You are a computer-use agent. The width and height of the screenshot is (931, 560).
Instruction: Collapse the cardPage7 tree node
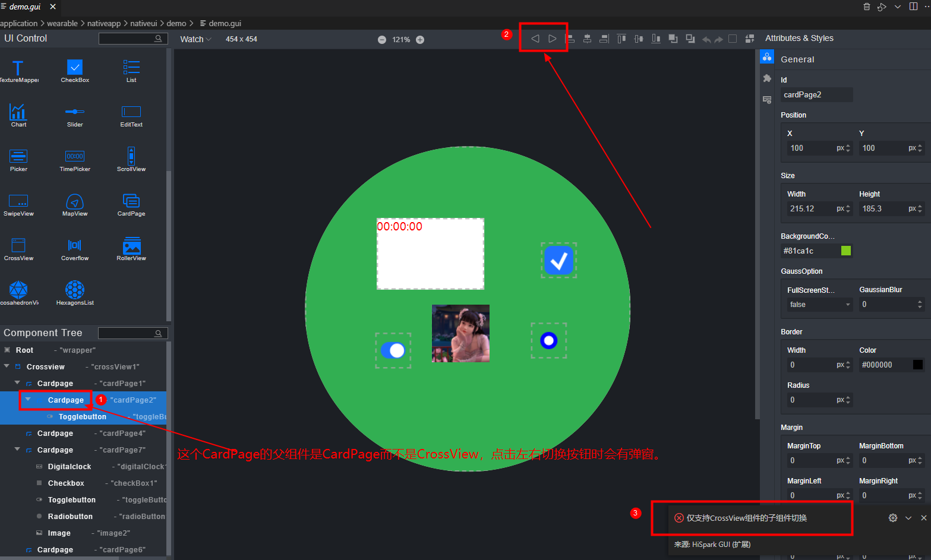tap(17, 450)
